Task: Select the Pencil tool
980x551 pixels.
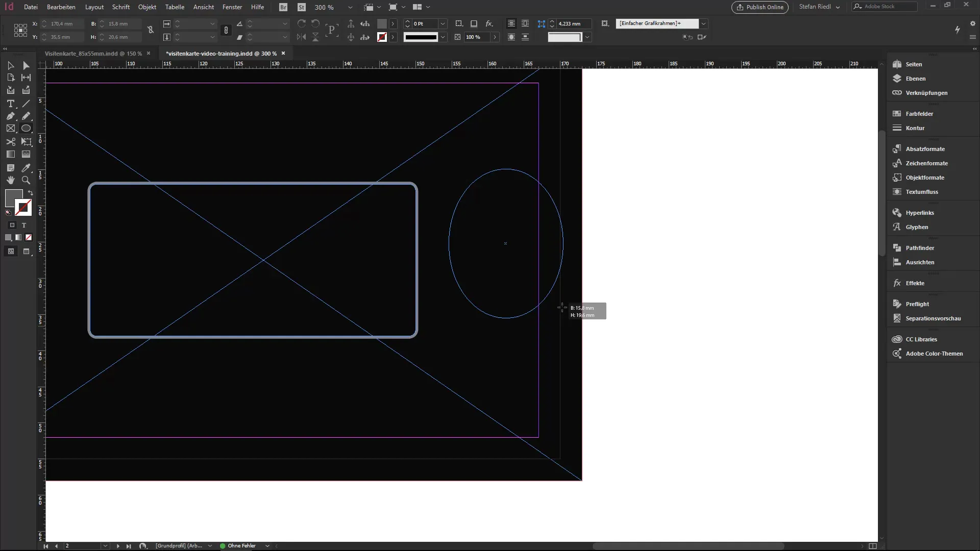Action: tap(26, 116)
